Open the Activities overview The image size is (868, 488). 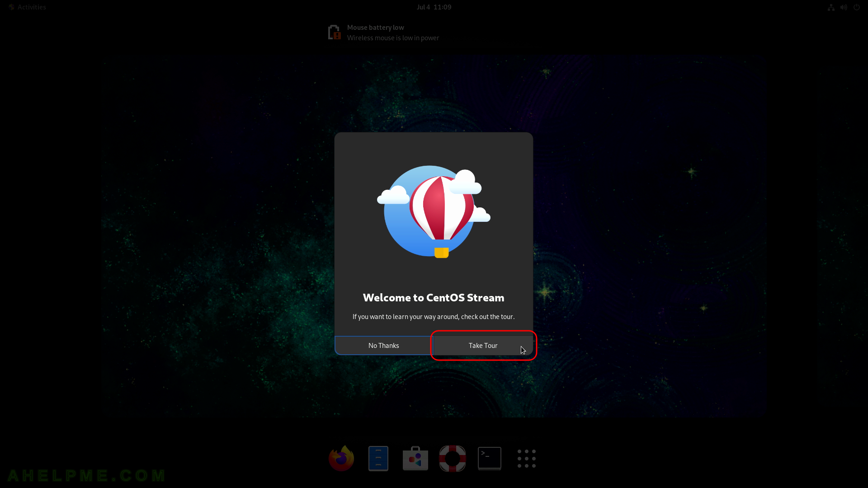pyautogui.click(x=28, y=7)
